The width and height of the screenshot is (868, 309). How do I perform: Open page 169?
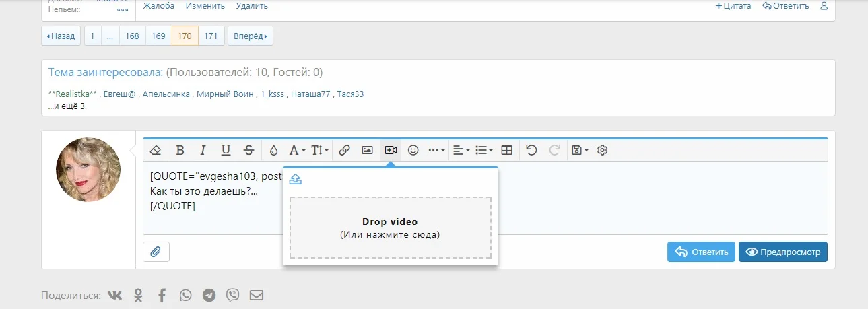click(x=158, y=36)
